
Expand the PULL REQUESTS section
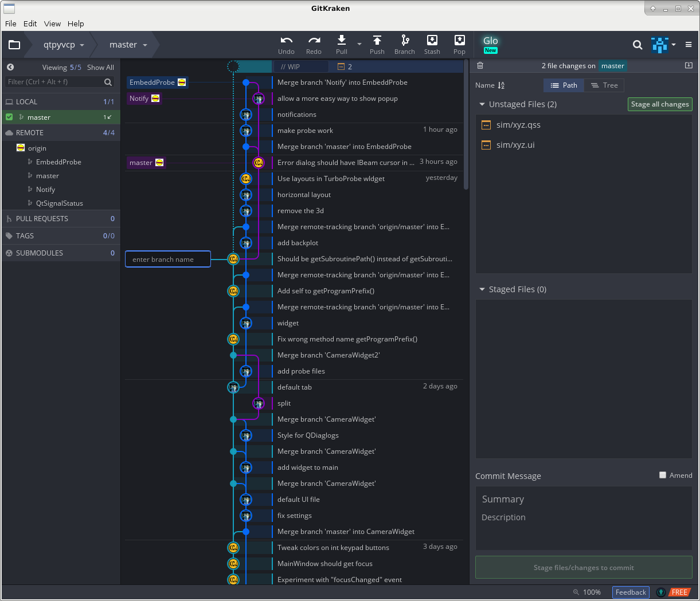(x=61, y=218)
